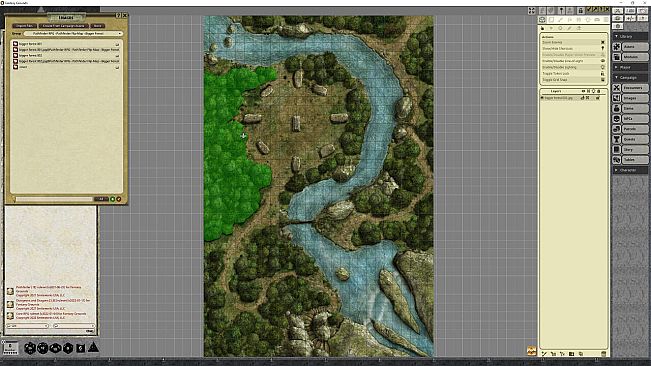651x366 pixels.
Task: Click the padlock icon in top toolbar
Action: coord(580,10)
